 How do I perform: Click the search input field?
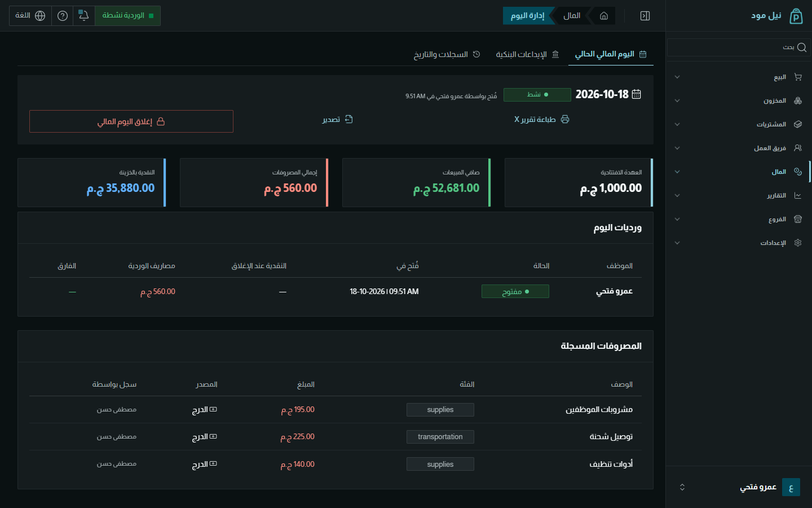click(739, 47)
